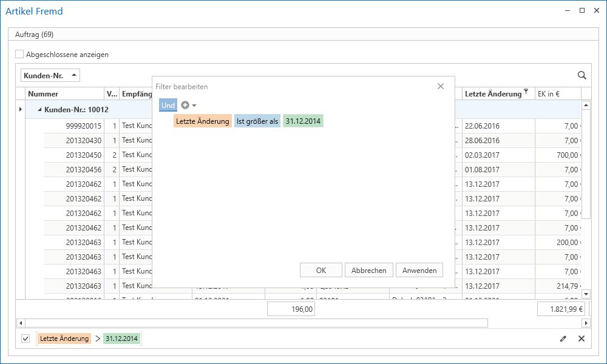Enable the Abgeschlossene anzeigen checkbox
Viewport: 607px width, 364px height.
pos(20,54)
